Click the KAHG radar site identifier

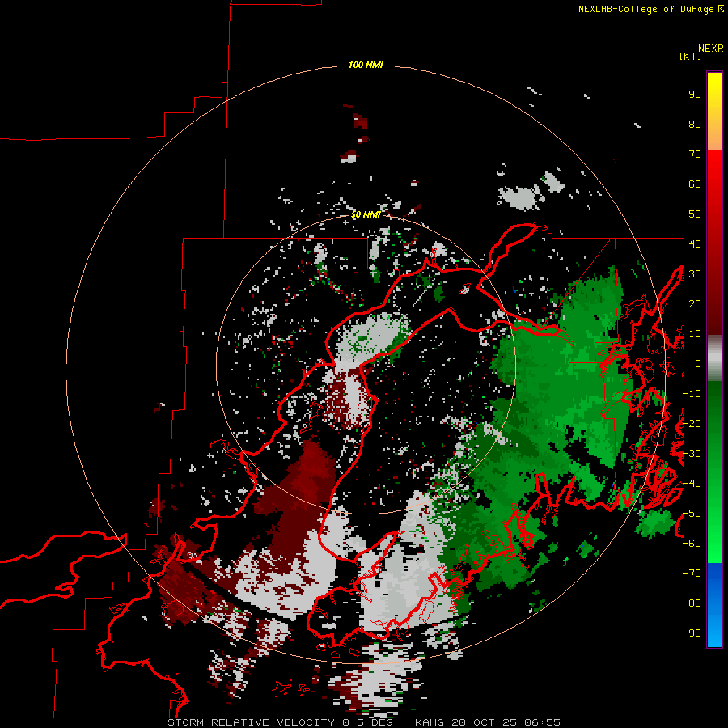429,722
